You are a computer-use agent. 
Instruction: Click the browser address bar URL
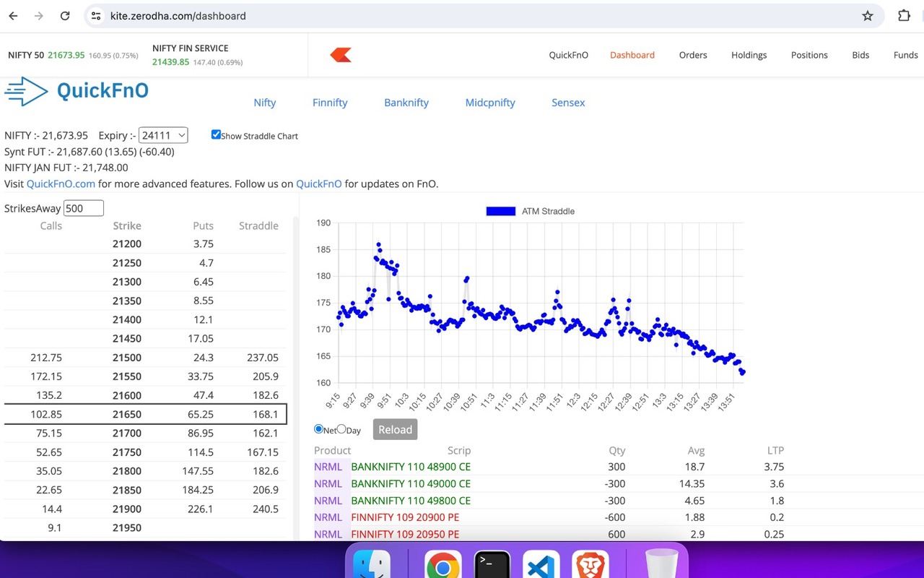click(178, 15)
